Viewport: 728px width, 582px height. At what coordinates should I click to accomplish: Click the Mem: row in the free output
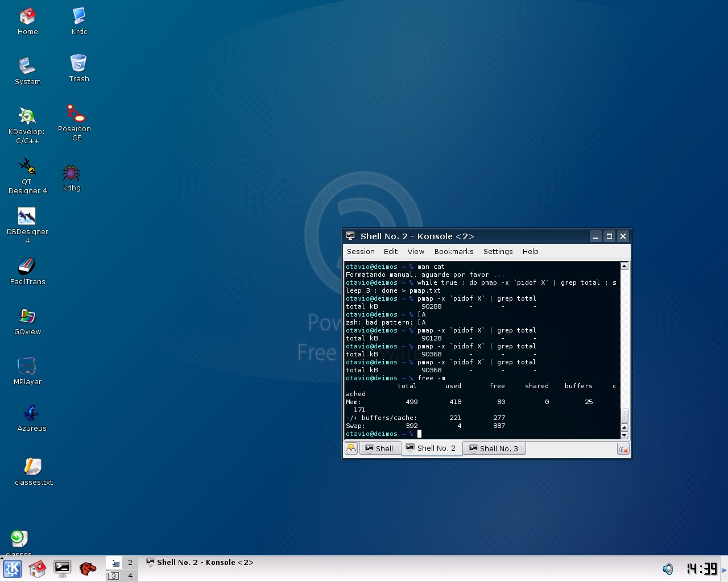pyautogui.click(x=469, y=402)
